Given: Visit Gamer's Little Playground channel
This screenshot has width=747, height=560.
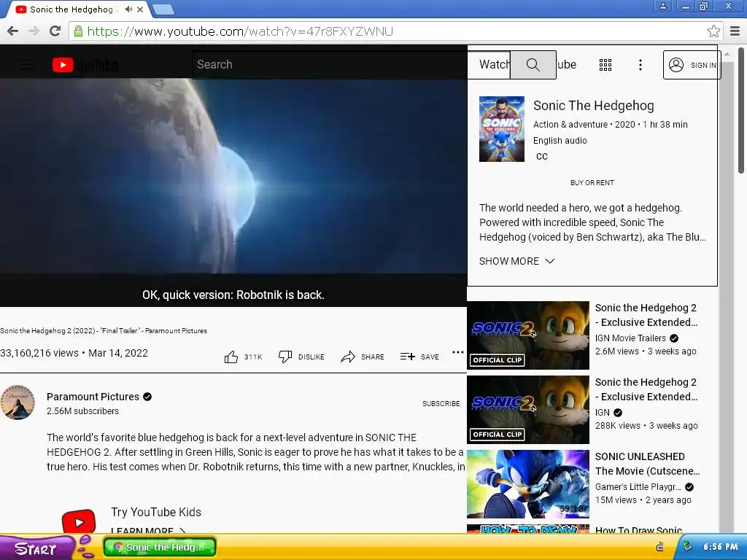Looking at the screenshot, I should tap(638, 486).
